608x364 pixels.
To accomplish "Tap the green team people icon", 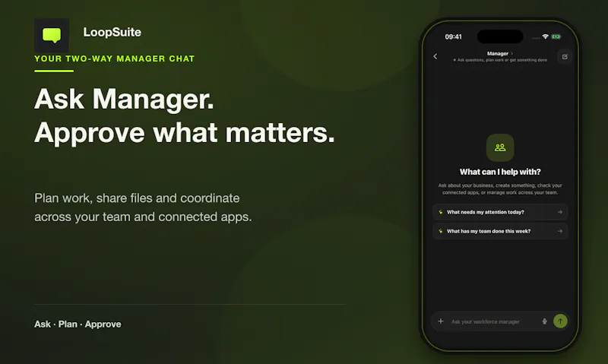I will [x=500, y=147].
